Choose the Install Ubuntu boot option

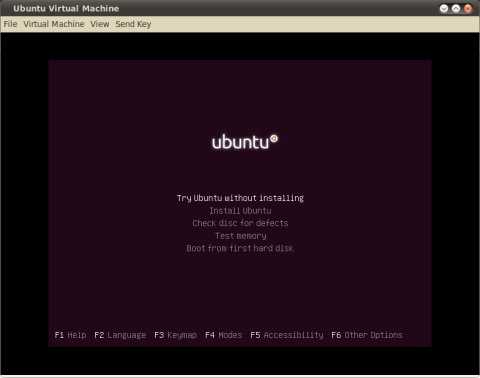click(240, 211)
